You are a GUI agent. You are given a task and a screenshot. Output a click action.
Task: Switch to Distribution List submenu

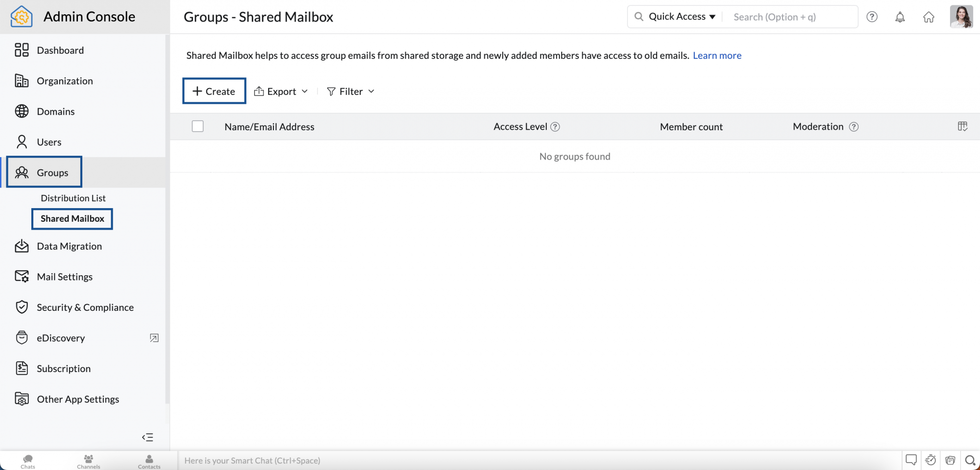click(x=73, y=198)
